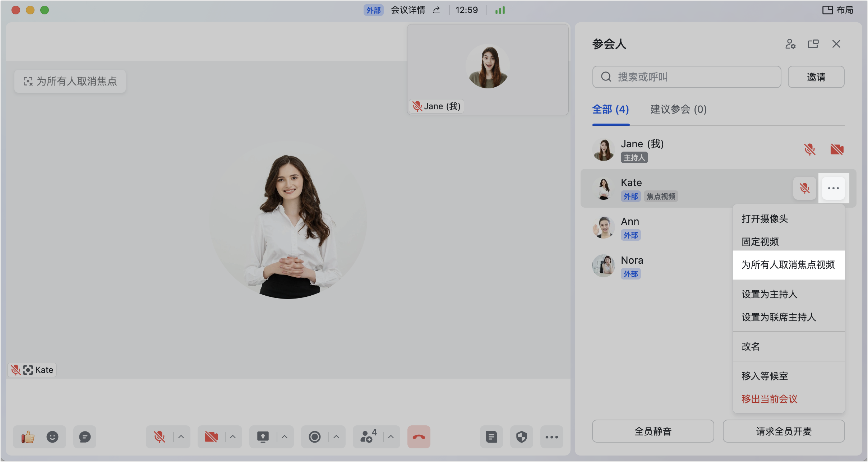Expand microphone options arrow
Screen dimensions: 868x462
coord(181,437)
